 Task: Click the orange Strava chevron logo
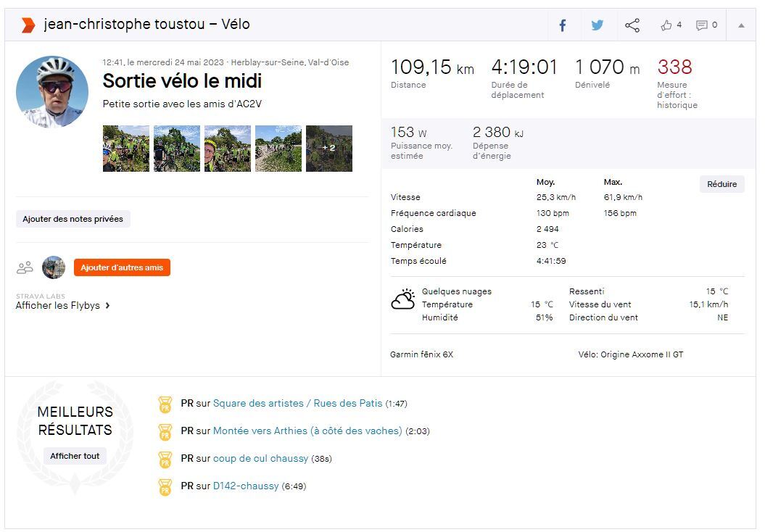28,25
